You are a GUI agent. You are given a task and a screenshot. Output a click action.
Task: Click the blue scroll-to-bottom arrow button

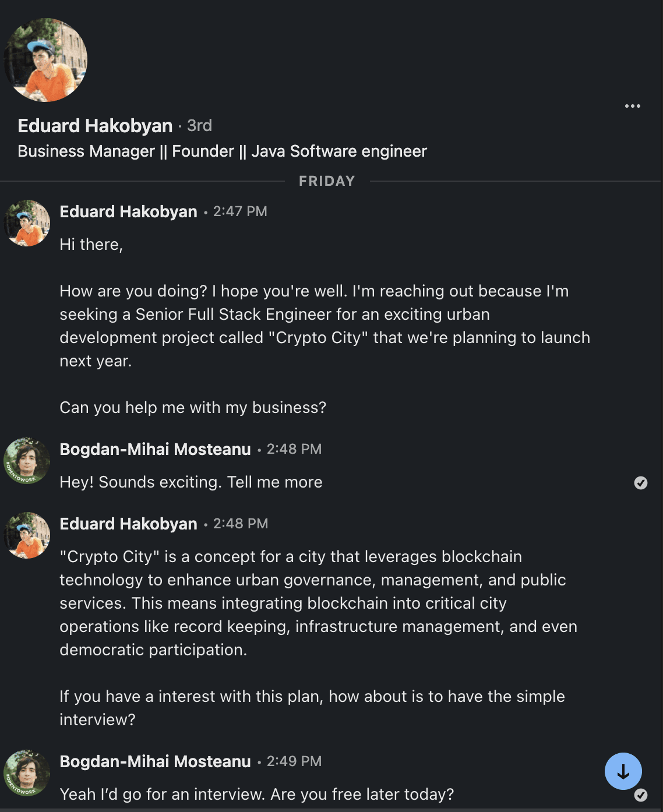[623, 771]
